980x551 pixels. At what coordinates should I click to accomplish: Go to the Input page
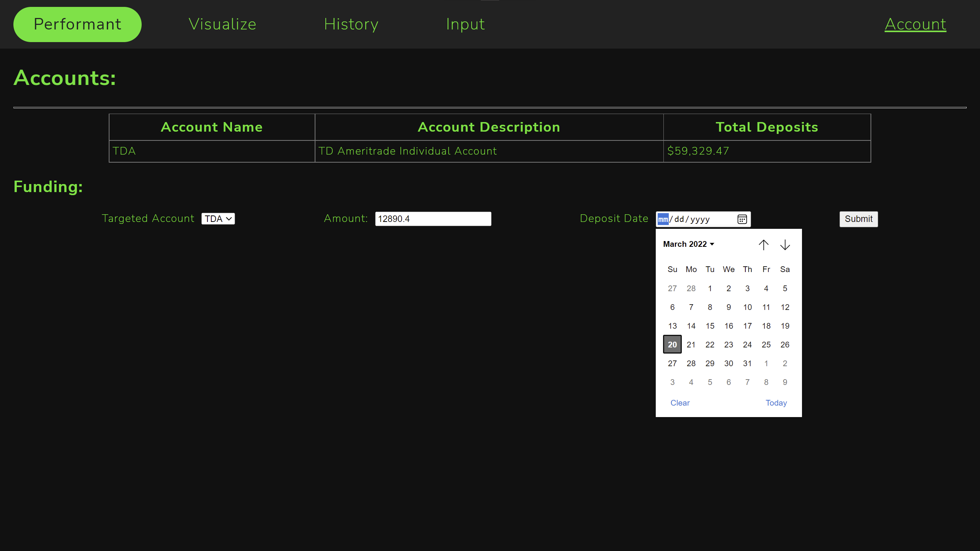pos(465,24)
